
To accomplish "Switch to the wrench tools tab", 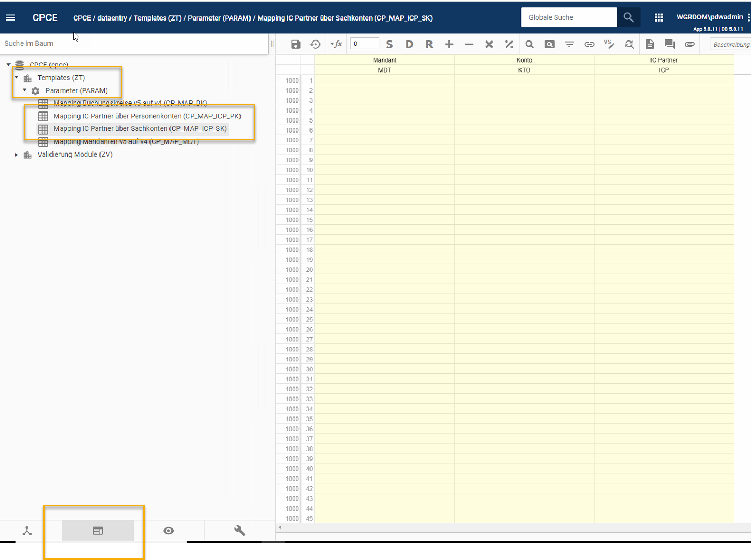I will (239, 531).
